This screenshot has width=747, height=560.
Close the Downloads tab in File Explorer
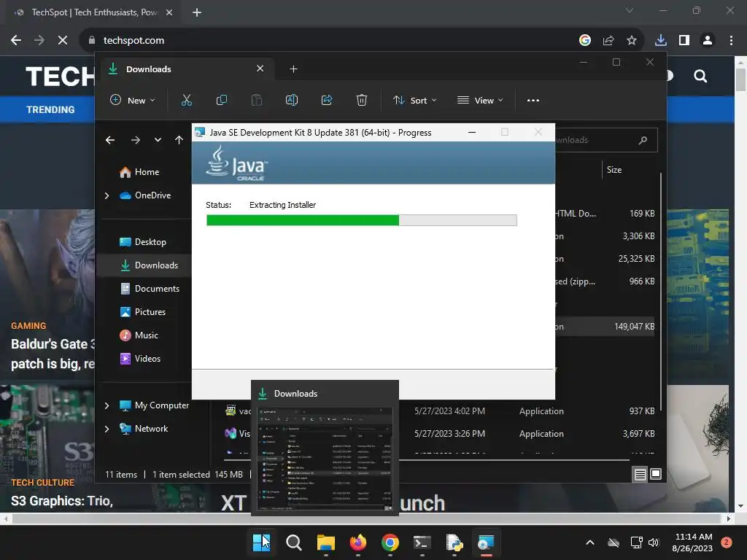point(260,69)
